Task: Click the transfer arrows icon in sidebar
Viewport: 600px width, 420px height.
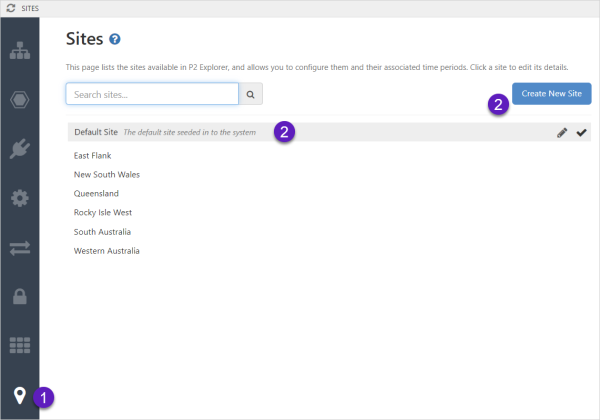Action: tap(19, 247)
